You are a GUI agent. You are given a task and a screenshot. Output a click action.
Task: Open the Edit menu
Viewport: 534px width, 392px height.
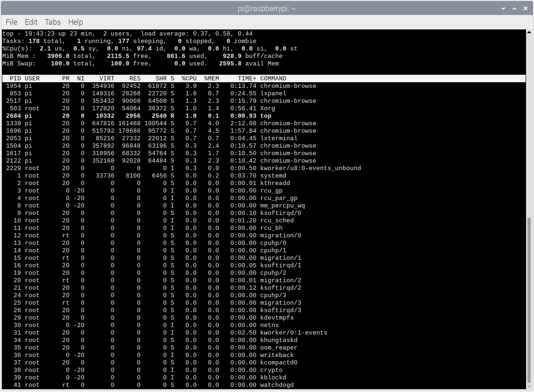click(31, 22)
